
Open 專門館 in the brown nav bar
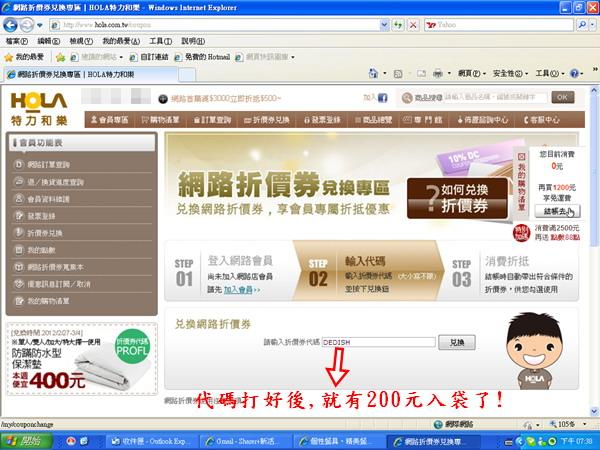423,120
